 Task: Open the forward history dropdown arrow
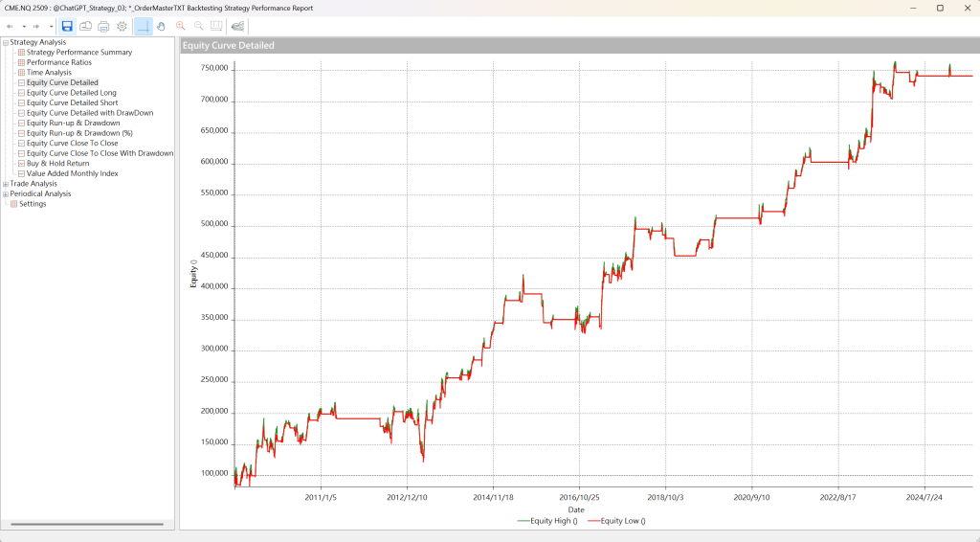coord(49,26)
